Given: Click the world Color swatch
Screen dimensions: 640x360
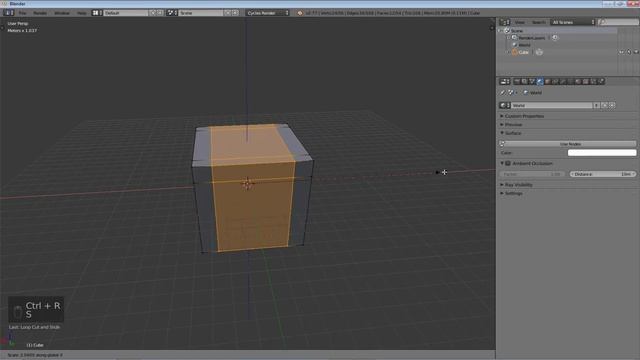Looking at the screenshot, I should 602,153.
